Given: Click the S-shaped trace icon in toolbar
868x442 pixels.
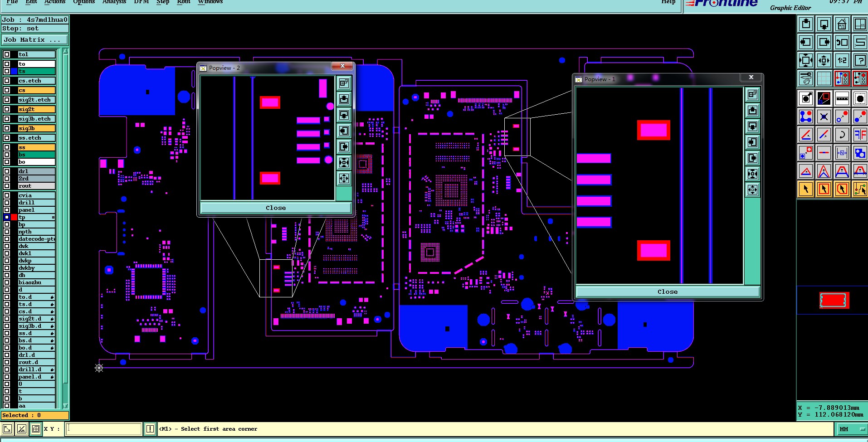Looking at the screenshot, I should [x=860, y=42].
